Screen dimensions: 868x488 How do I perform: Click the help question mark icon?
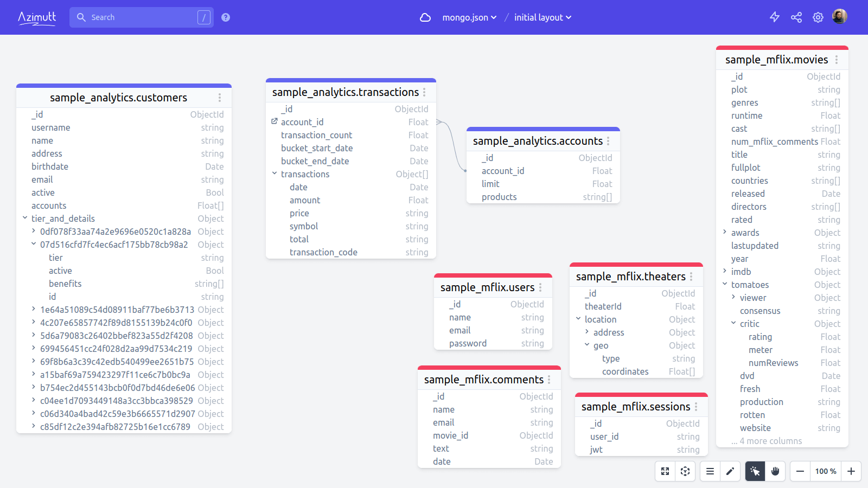[225, 17]
